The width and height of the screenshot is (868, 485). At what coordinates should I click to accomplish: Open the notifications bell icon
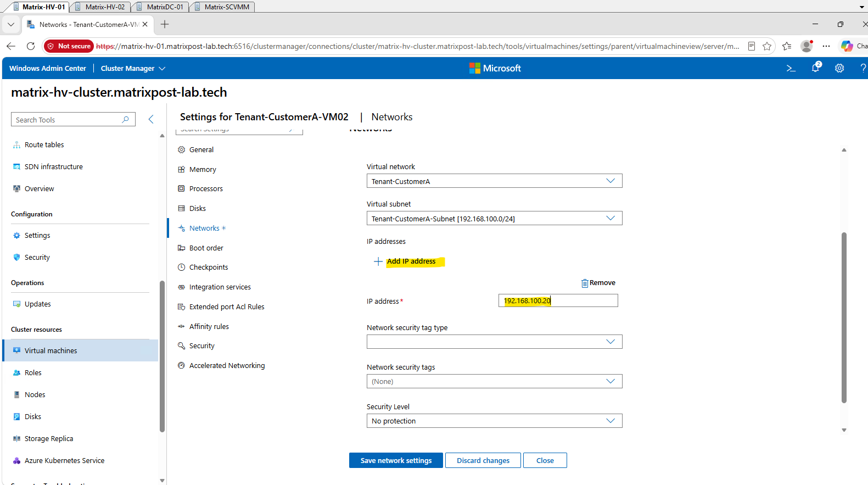[x=816, y=68]
